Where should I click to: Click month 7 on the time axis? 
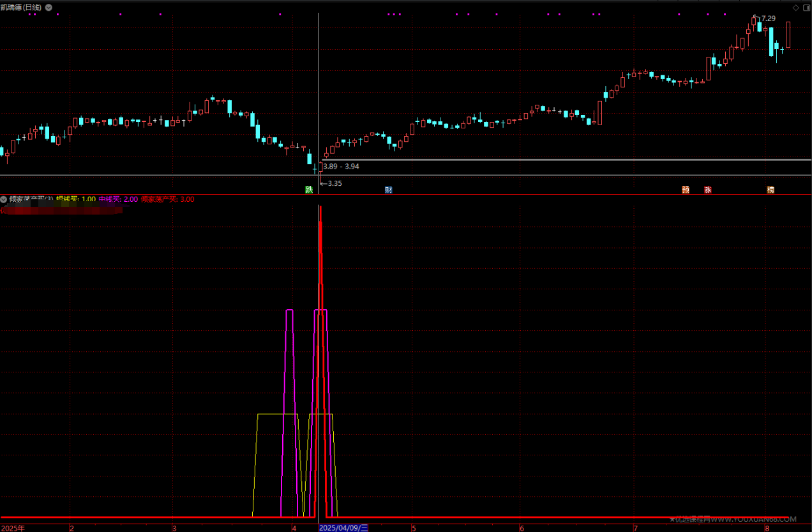click(x=635, y=528)
